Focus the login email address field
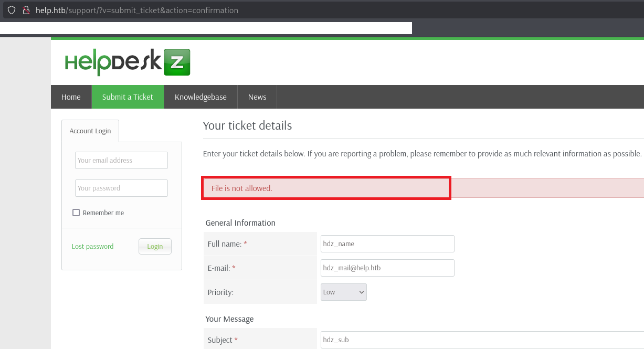 click(x=121, y=161)
